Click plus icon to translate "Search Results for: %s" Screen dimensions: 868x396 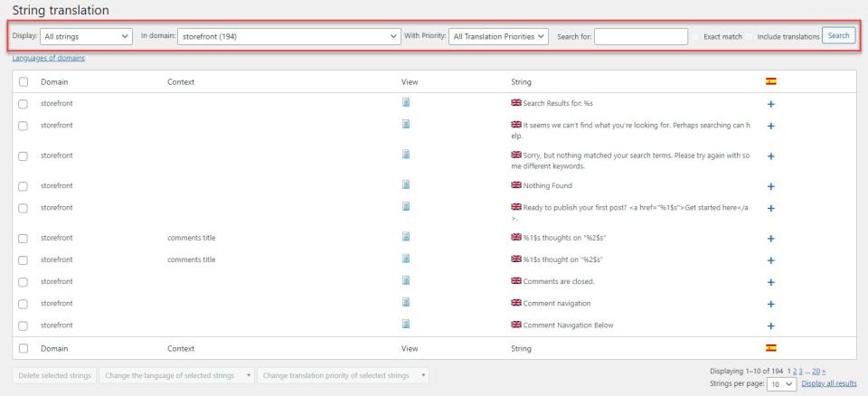[x=770, y=104]
